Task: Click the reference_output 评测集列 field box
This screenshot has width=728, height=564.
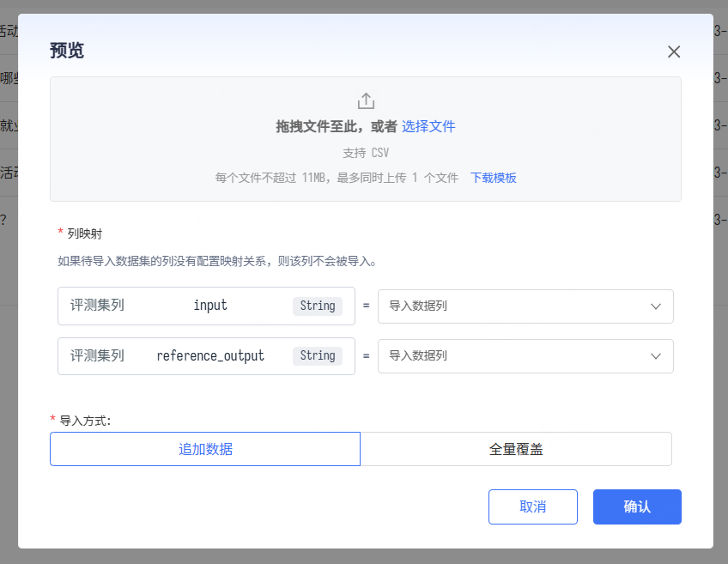Action: tap(206, 356)
